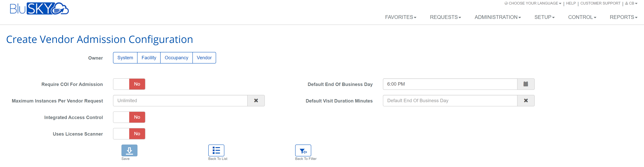Toggle Integrated Access Control switch
The image size is (644, 167).
129,117
